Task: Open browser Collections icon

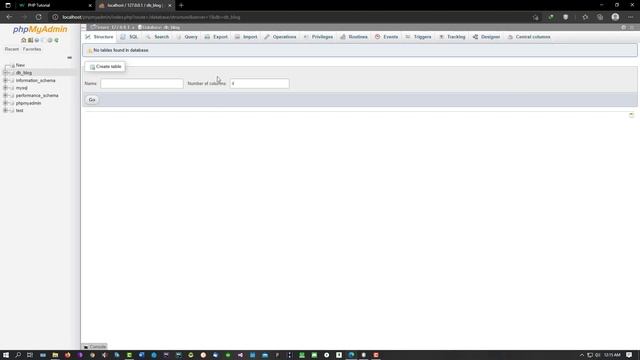Action: point(600,17)
